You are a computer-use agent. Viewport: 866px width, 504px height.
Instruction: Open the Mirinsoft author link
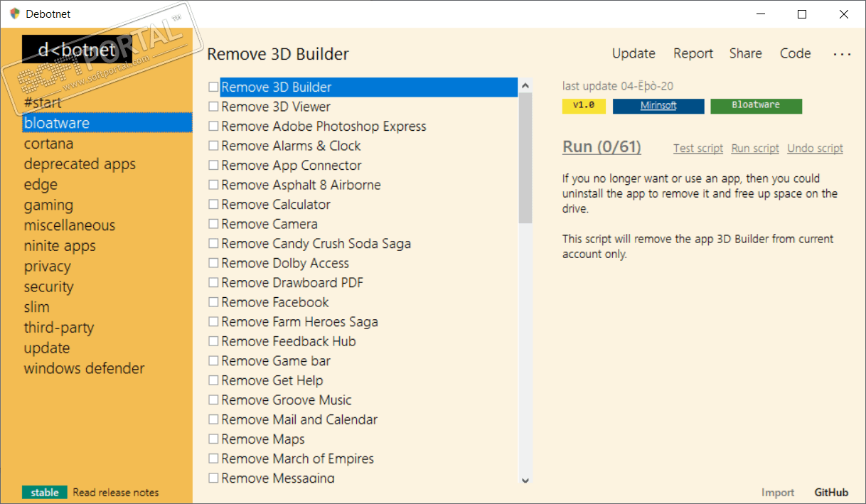658,106
